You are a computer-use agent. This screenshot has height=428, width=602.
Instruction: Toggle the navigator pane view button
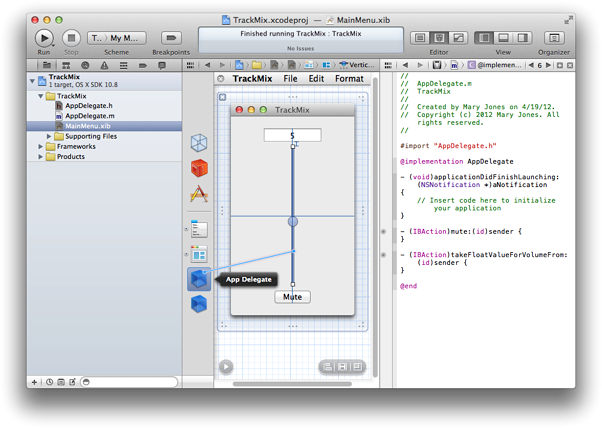coord(484,38)
